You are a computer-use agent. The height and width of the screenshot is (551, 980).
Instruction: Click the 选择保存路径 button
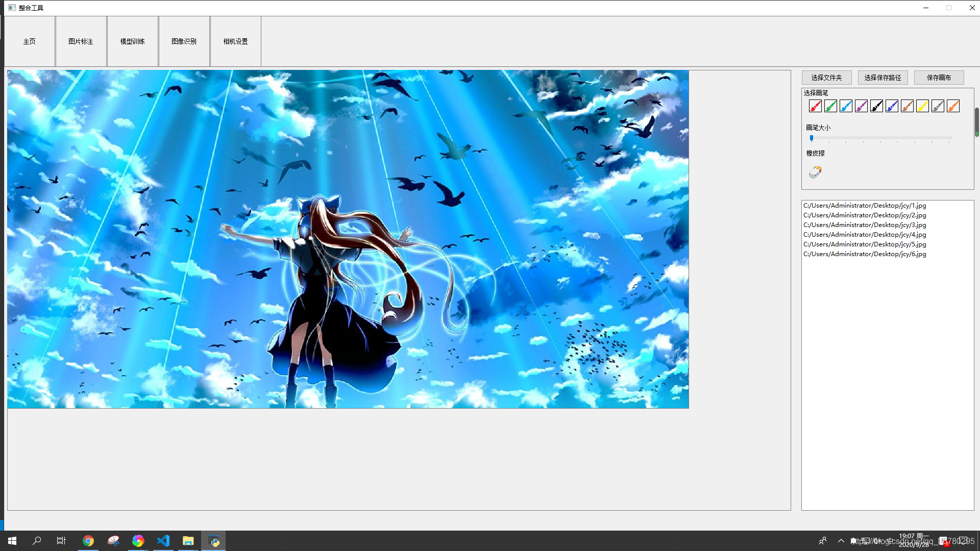pyautogui.click(x=883, y=78)
